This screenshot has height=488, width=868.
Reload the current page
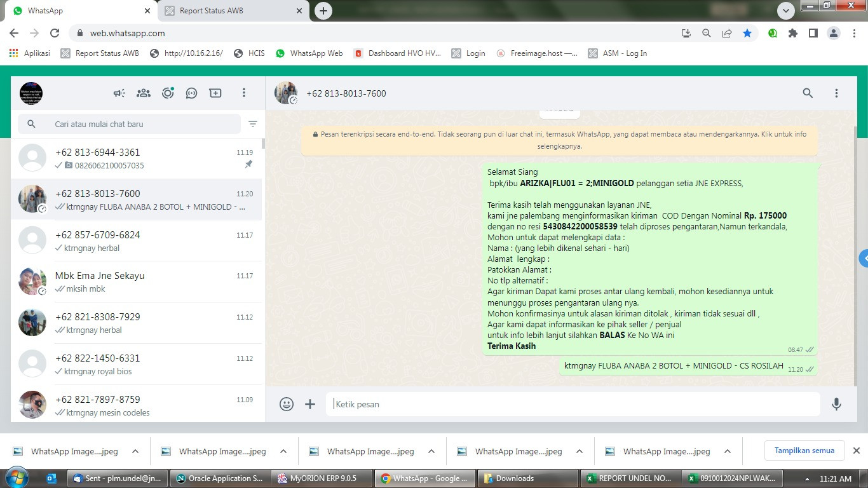pyautogui.click(x=55, y=33)
